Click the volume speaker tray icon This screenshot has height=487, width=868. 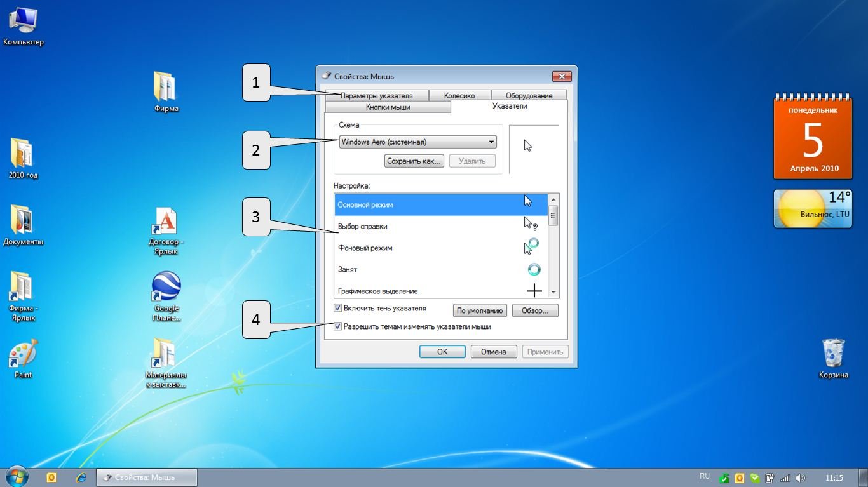tap(800, 478)
